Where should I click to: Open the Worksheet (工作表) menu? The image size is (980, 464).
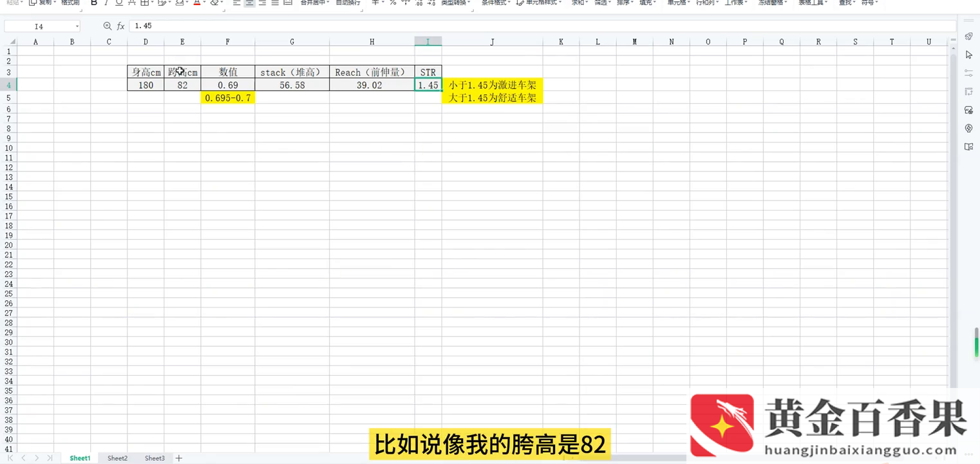click(736, 3)
